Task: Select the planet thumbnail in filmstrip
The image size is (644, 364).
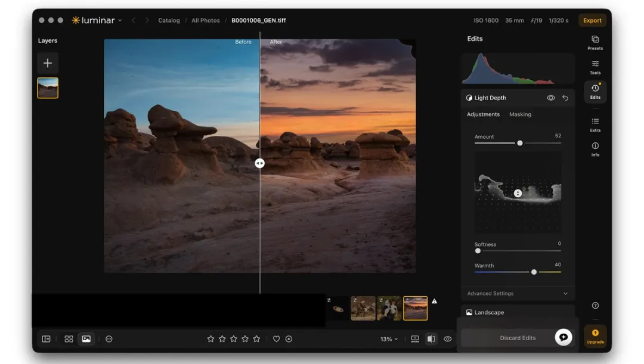Action: pos(338,309)
